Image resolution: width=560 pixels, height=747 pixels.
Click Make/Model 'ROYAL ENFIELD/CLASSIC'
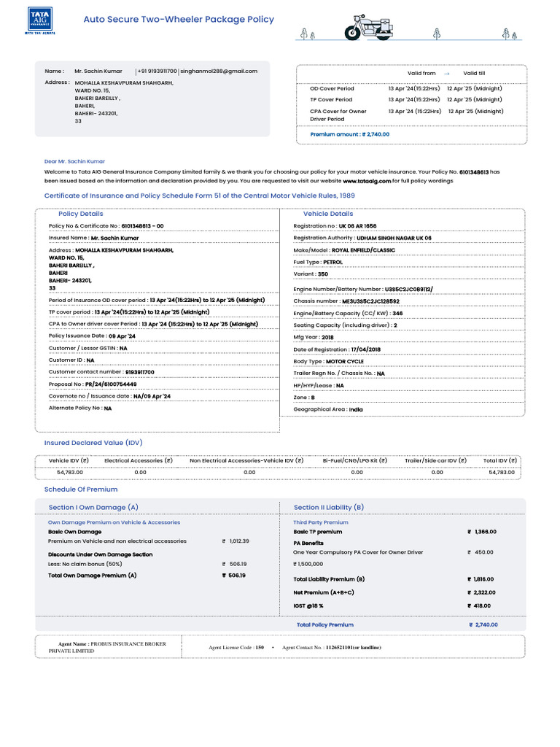click(363, 250)
